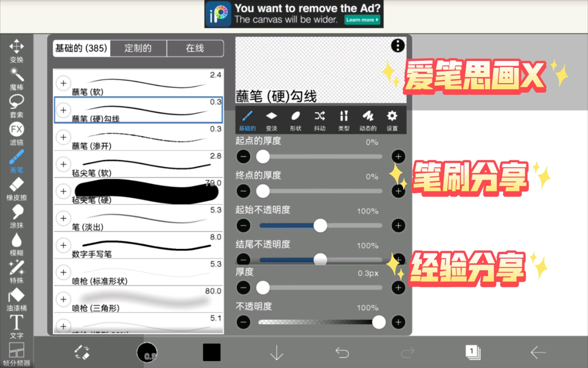588x368 pixels.
Task: Select the 油漆桶 paint bucket tool
Action: click(x=16, y=300)
